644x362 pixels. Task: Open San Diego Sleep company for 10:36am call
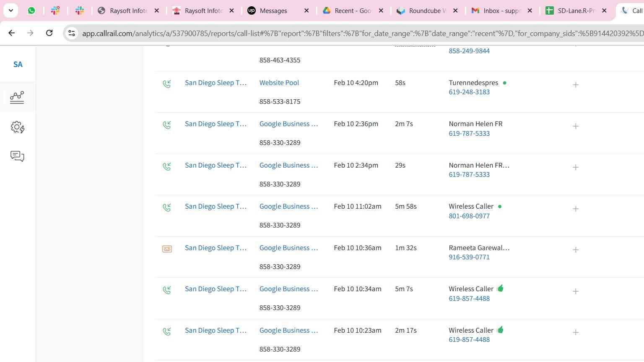point(216,248)
